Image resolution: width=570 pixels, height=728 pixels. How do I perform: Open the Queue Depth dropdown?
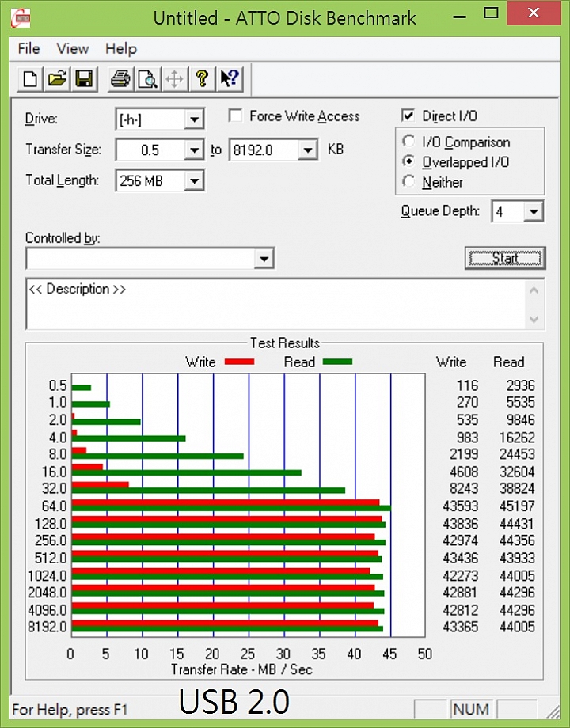coord(534,212)
